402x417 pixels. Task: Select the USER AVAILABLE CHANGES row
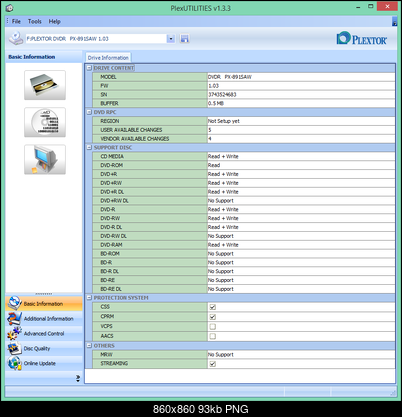coord(244,130)
